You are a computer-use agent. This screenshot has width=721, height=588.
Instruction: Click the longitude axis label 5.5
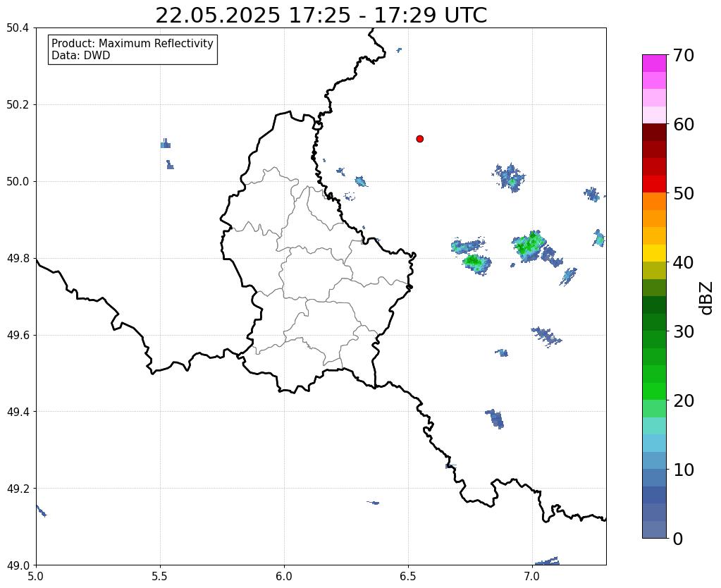click(x=160, y=576)
